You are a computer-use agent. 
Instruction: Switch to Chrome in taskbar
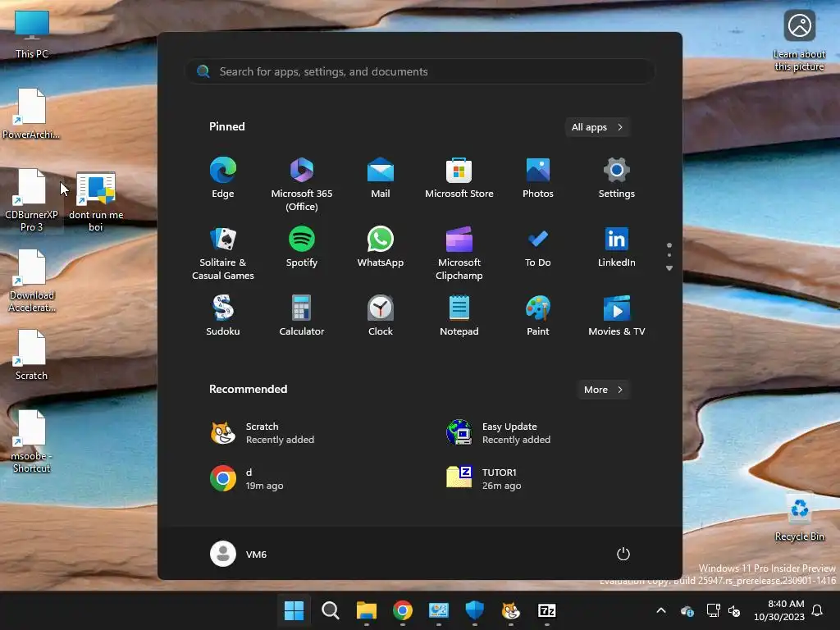(402, 610)
